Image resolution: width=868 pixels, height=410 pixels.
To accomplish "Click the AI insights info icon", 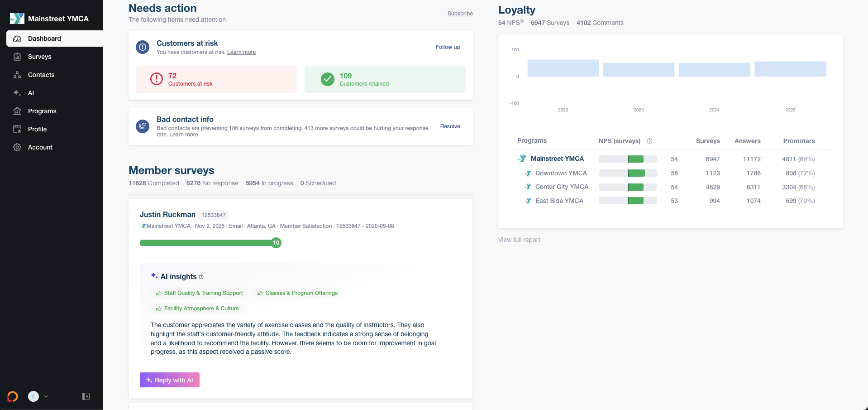I will click(x=201, y=277).
